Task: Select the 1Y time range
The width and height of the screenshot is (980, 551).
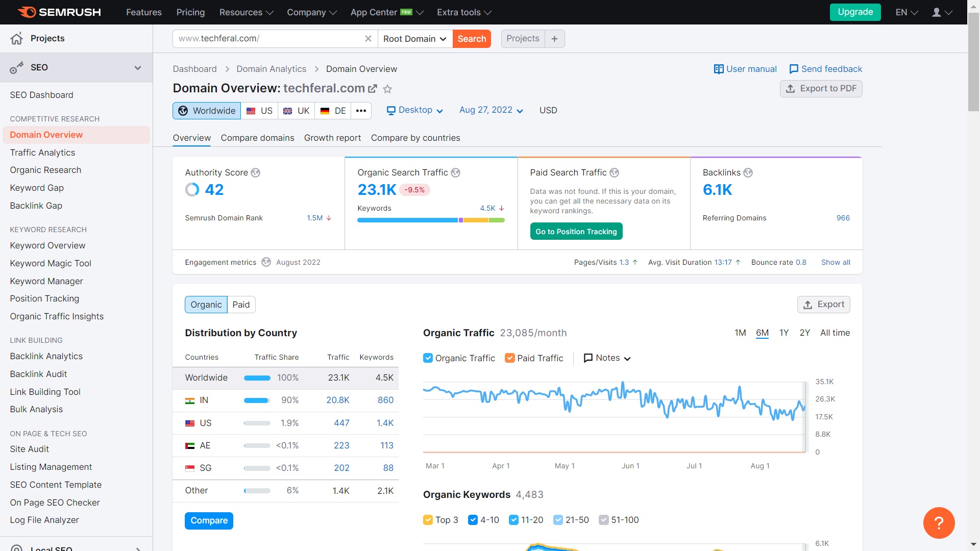Action: point(784,333)
